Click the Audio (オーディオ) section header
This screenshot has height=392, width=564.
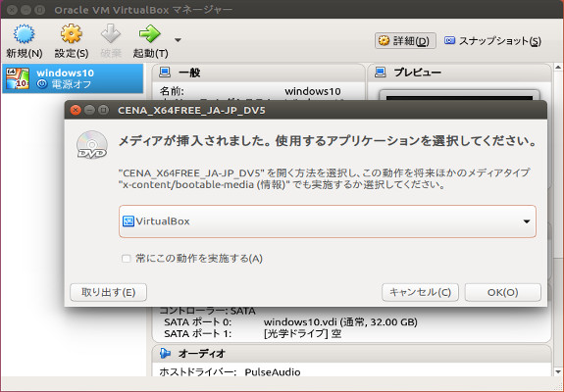tap(352, 353)
